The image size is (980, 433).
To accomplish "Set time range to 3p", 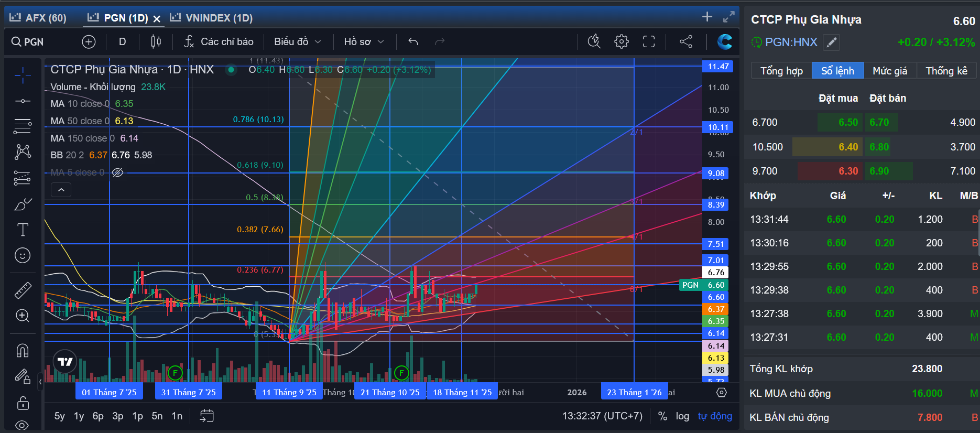I will 118,416.
